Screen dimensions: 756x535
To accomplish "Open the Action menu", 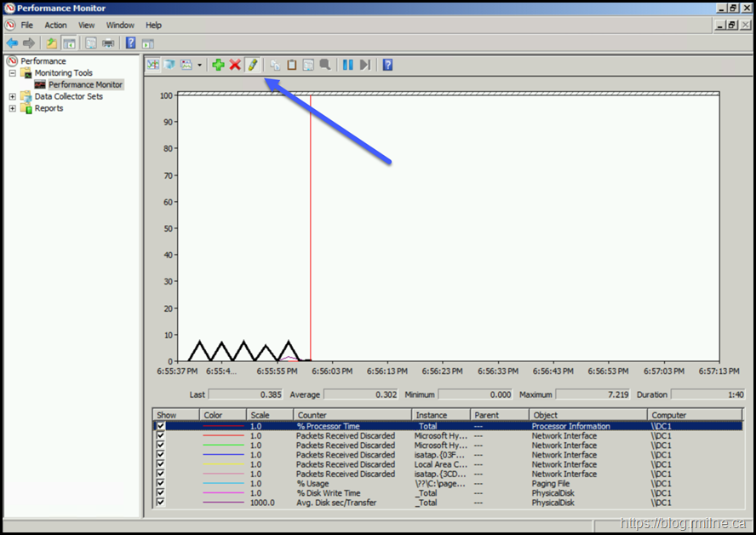I will click(55, 26).
